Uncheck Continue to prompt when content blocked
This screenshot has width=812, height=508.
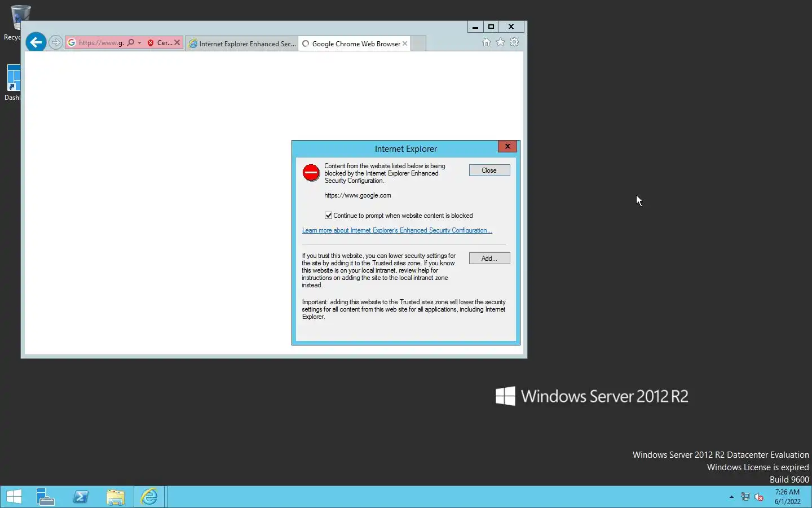point(328,216)
